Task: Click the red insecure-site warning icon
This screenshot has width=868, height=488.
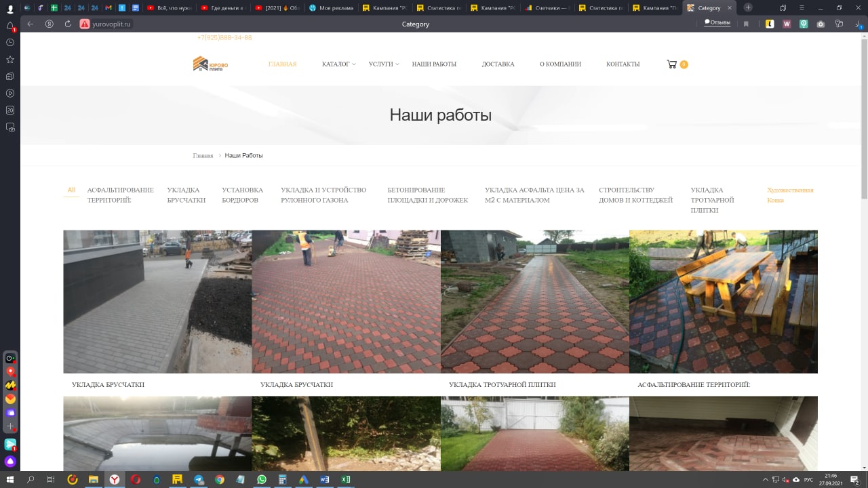Action: pyautogui.click(x=85, y=24)
